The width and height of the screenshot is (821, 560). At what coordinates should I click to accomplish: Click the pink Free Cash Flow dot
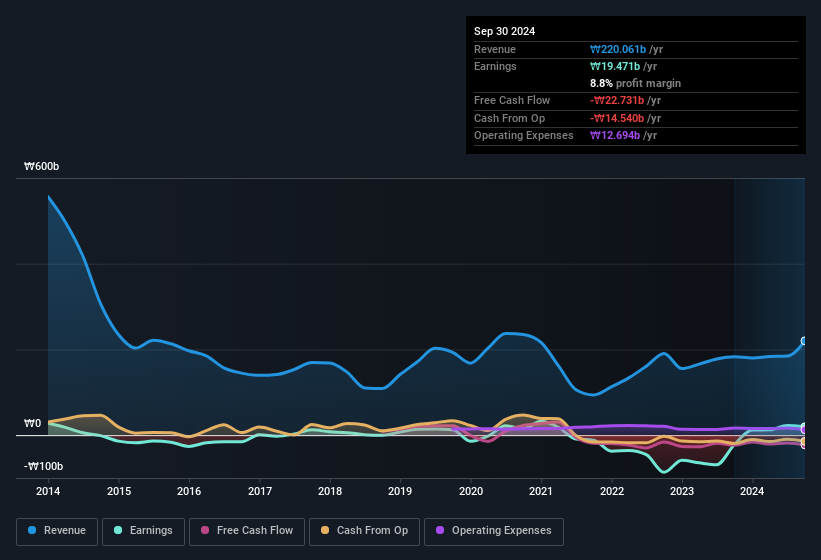click(x=205, y=530)
